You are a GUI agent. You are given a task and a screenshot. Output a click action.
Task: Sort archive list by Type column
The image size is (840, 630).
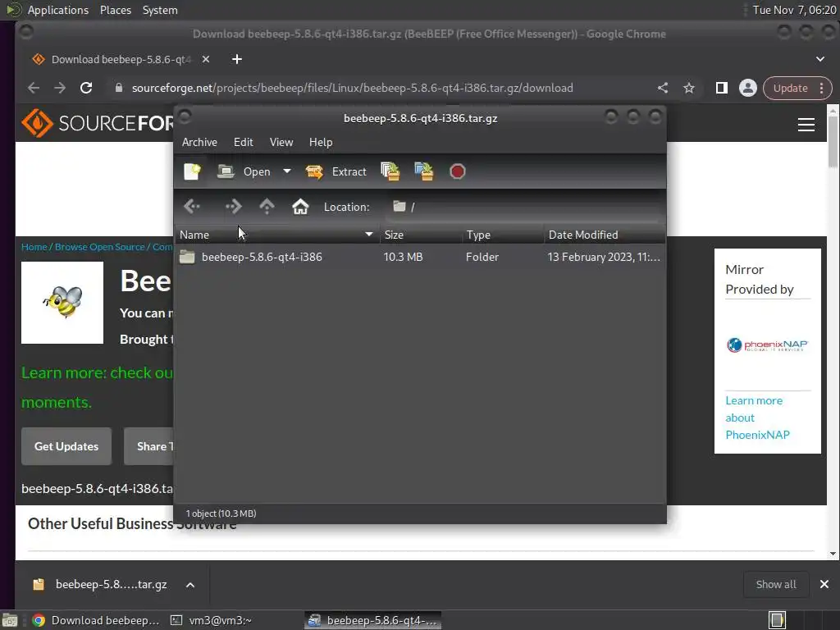coord(504,235)
